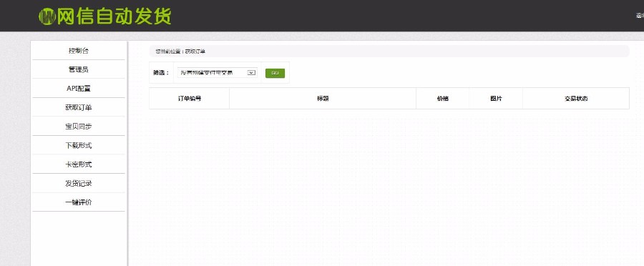644x266 pixels.
Task: Click the 订单编号 column header
Action: tap(190, 99)
